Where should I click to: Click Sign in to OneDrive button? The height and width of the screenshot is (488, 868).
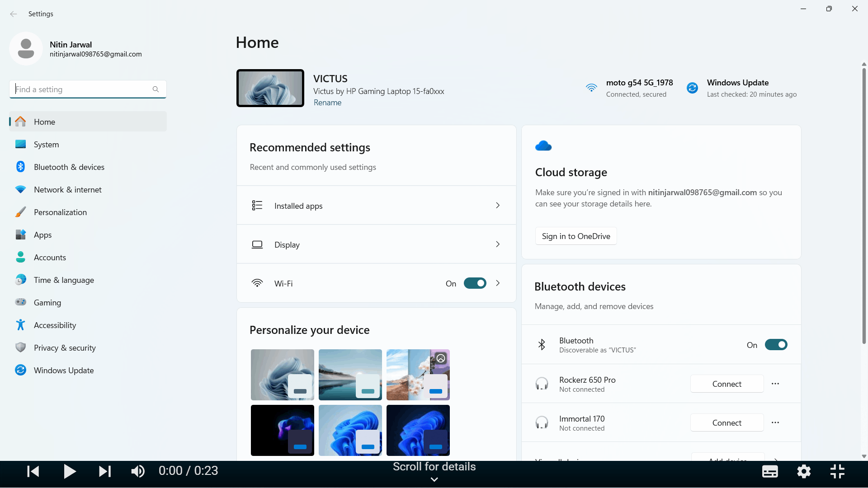tap(576, 236)
